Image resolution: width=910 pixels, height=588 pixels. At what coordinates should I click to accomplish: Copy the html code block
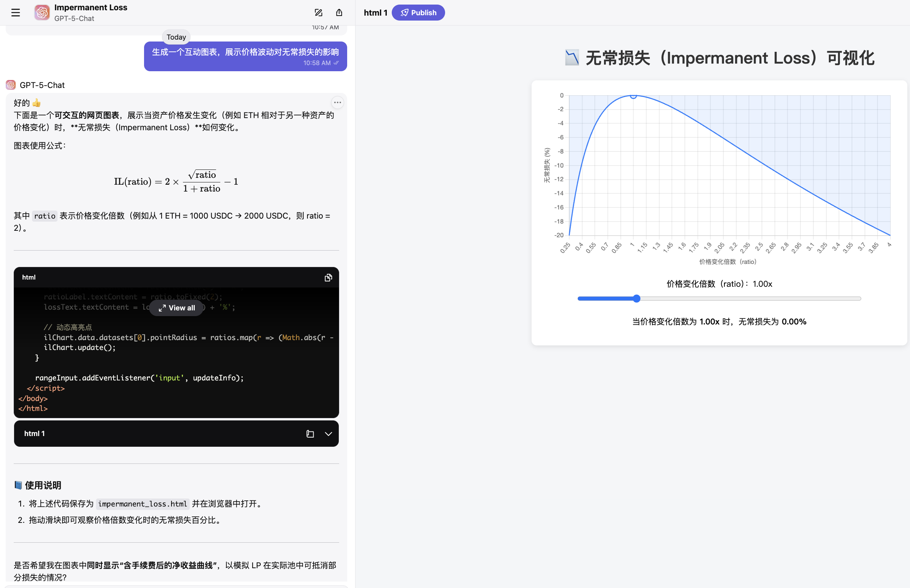(328, 278)
